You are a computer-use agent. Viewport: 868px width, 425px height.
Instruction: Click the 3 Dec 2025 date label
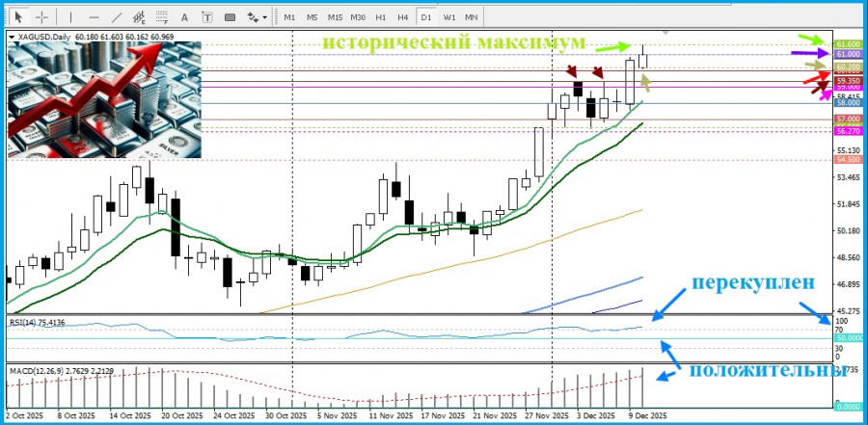[x=596, y=415]
